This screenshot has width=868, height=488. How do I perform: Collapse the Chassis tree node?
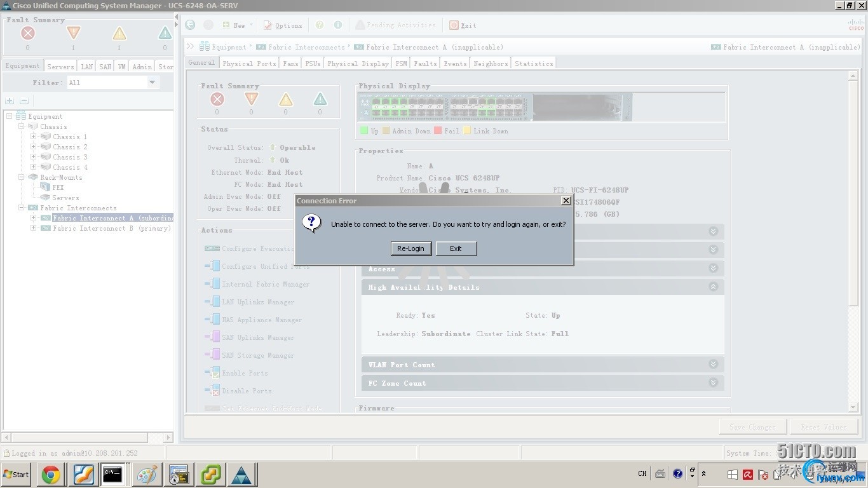(22, 126)
